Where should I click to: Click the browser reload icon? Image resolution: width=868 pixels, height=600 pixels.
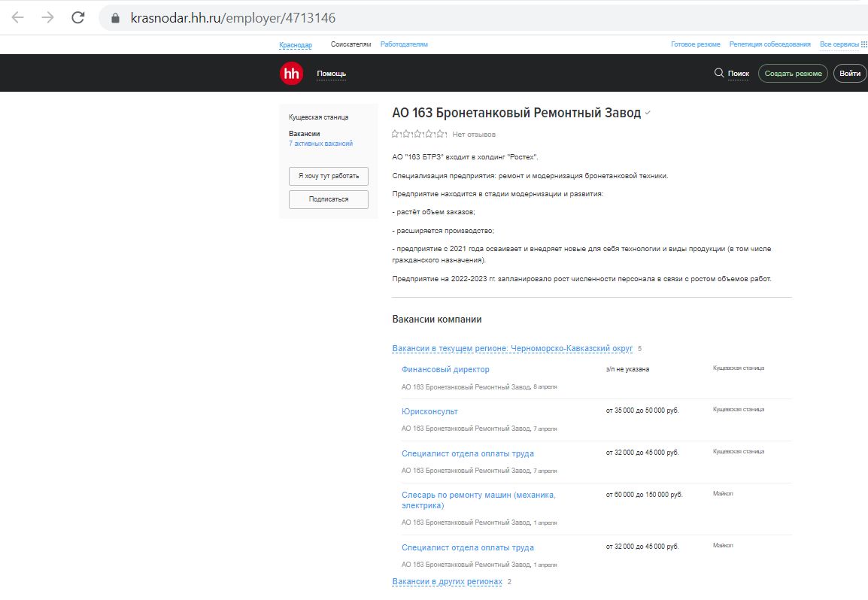pyautogui.click(x=77, y=17)
